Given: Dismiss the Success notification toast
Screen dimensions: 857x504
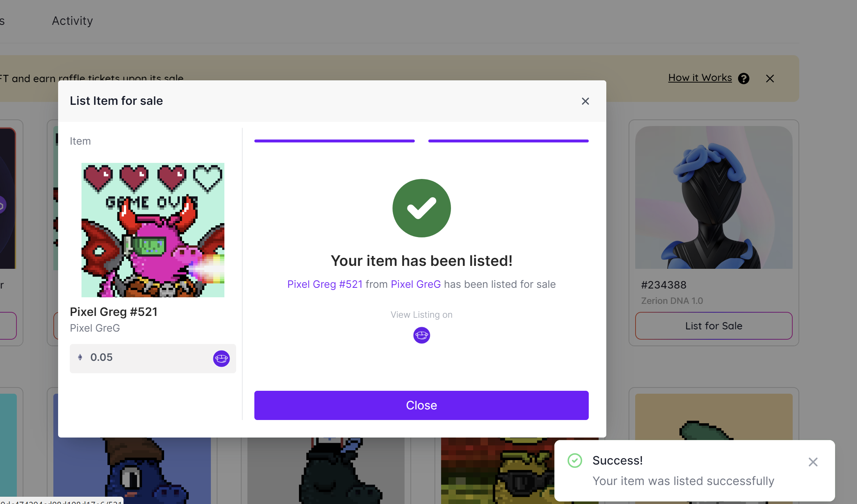Looking at the screenshot, I should coord(813,462).
